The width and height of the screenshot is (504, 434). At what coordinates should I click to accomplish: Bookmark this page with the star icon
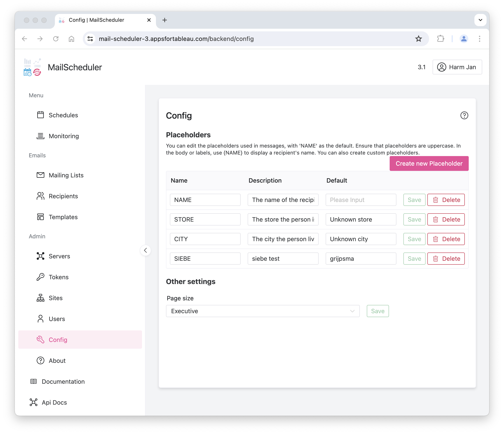(x=418, y=39)
